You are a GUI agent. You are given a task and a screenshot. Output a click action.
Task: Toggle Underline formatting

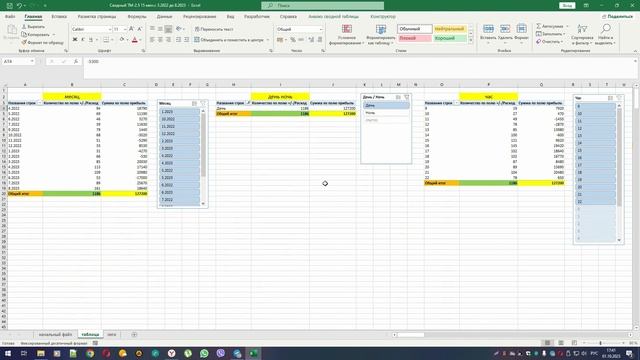(x=91, y=40)
